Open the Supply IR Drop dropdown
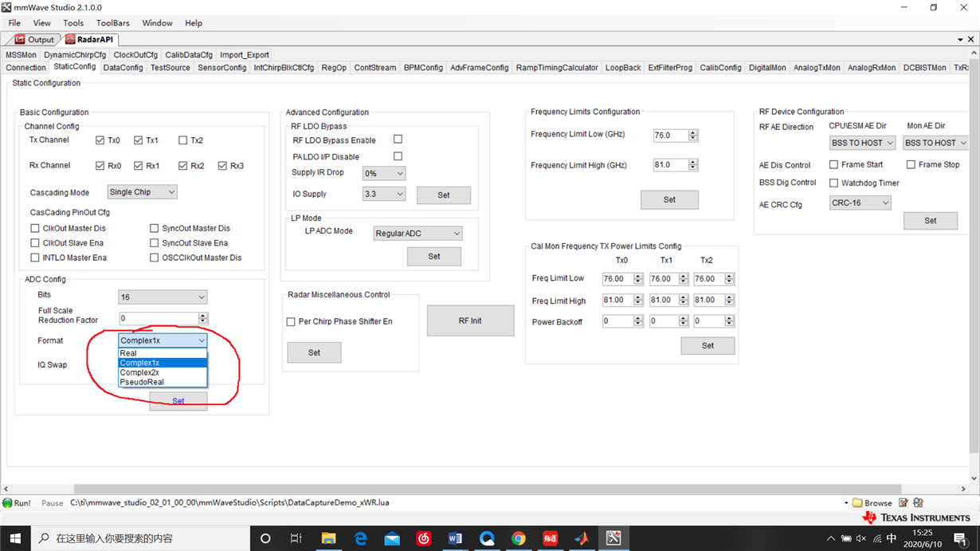 [384, 173]
